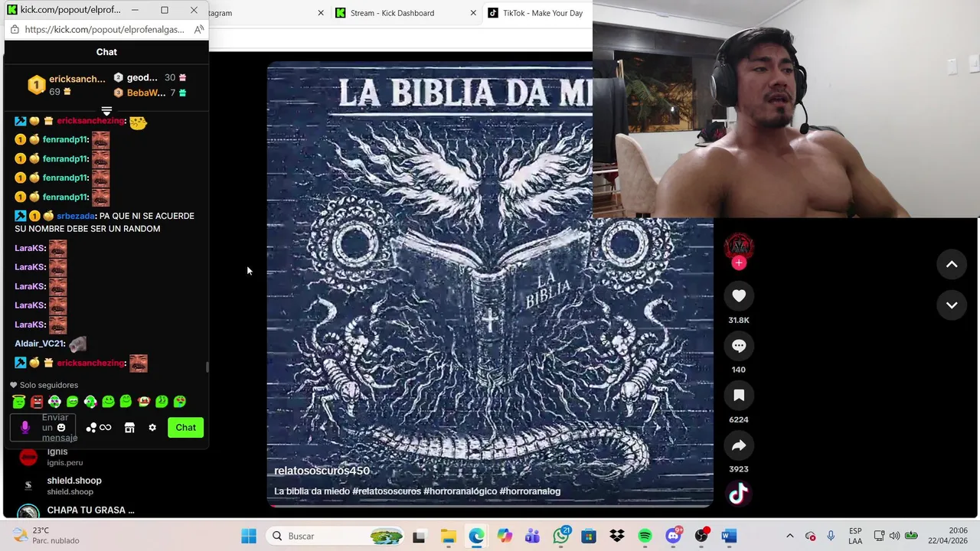Open Microsoft Word from taskbar
This screenshot has height=551, width=980.
click(x=729, y=536)
